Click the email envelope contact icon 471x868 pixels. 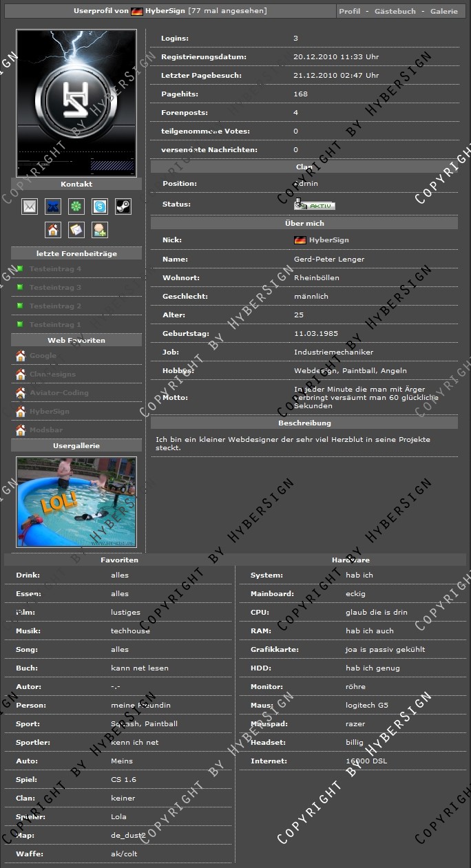click(x=30, y=207)
